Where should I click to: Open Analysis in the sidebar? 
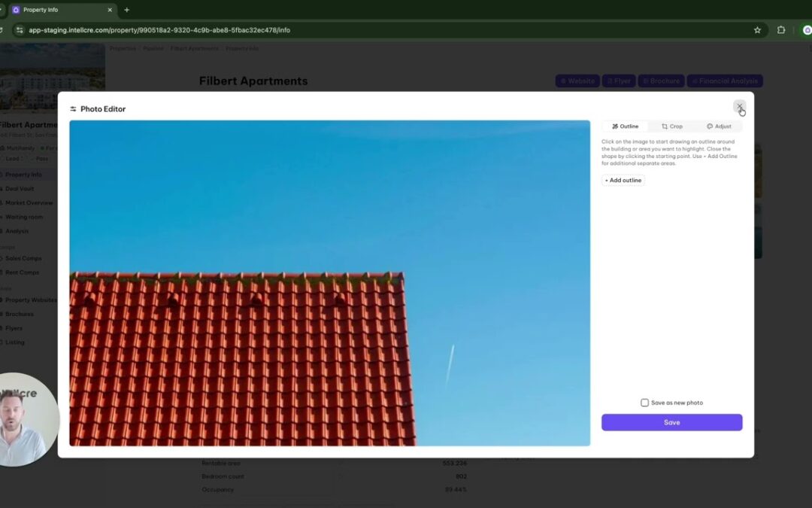coord(16,231)
